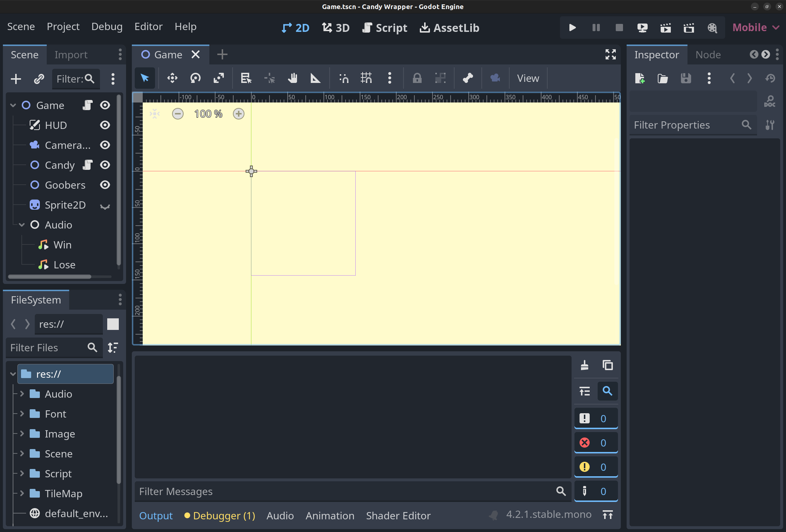This screenshot has height=532, width=786.
Task: Open the Debug menu
Action: [107, 26]
